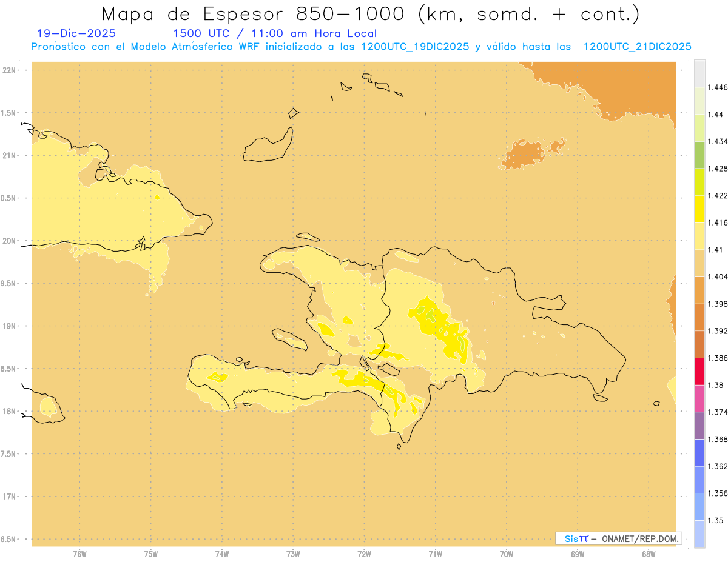Click the '69W' longitude axis label
The image size is (728, 562).
click(x=577, y=554)
